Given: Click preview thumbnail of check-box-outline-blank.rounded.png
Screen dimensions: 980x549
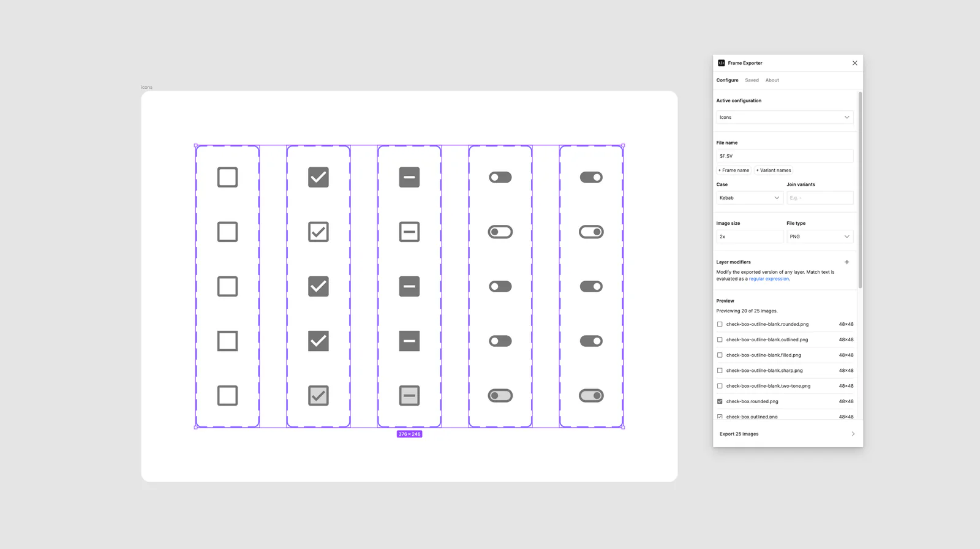Looking at the screenshot, I should coord(720,324).
